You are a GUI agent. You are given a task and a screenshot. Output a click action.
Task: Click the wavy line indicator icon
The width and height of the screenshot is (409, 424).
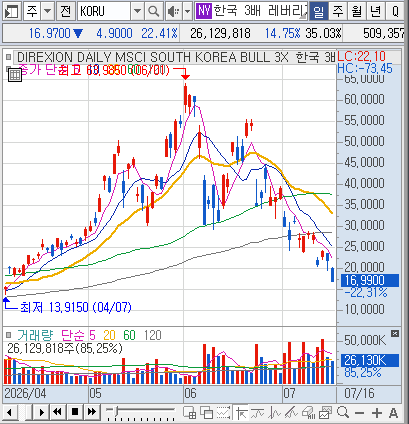click(x=258, y=413)
